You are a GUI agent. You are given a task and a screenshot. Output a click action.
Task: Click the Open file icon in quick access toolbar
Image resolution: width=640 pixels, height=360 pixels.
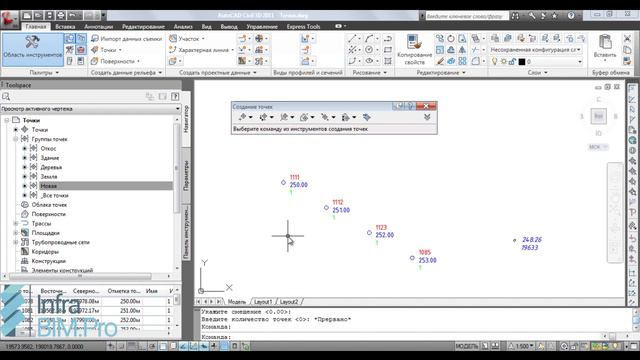[x=38, y=16]
